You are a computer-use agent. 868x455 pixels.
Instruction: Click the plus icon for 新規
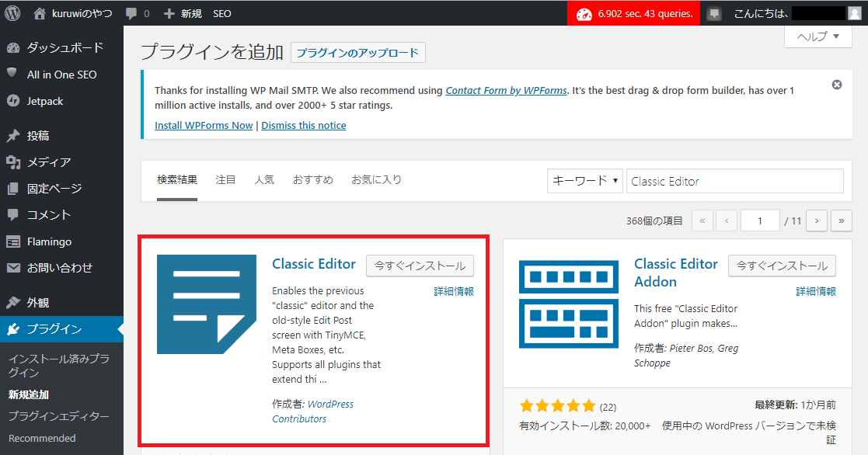pyautogui.click(x=169, y=14)
